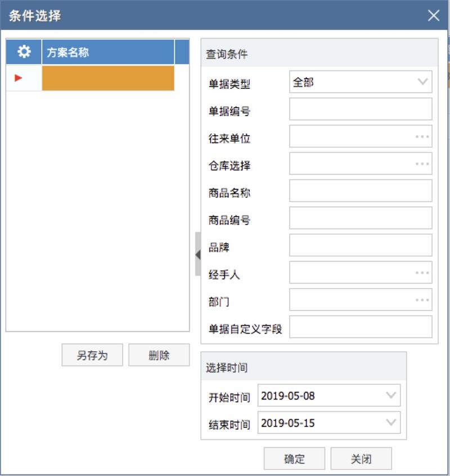
Task: Close the 条件选择 dialog with the X
Action: 434,15
